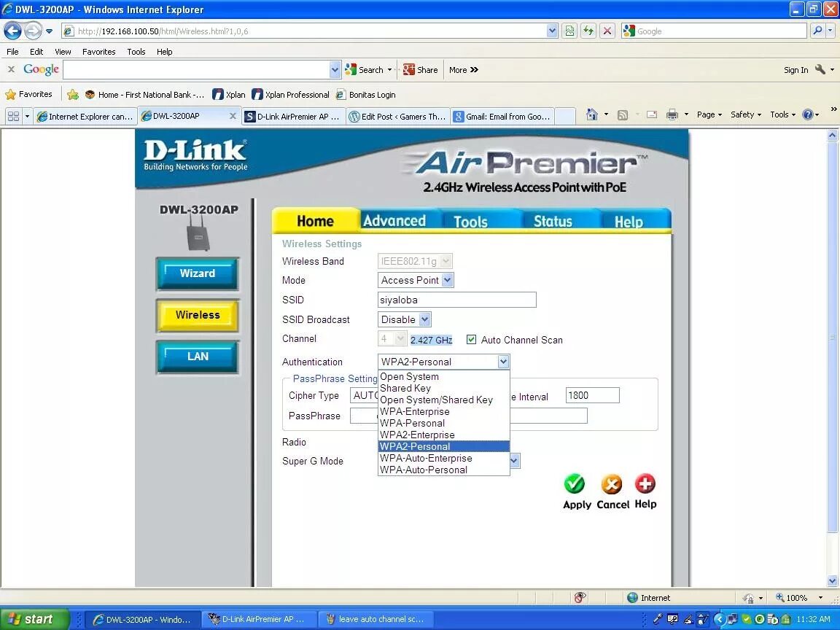The image size is (840, 630).
Task: Toggle the Auto Channel Scan checkbox
Action: pos(472,340)
